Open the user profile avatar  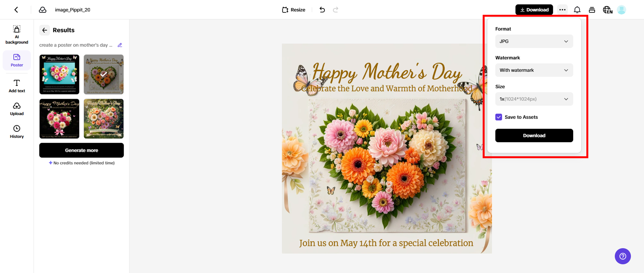tap(621, 10)
